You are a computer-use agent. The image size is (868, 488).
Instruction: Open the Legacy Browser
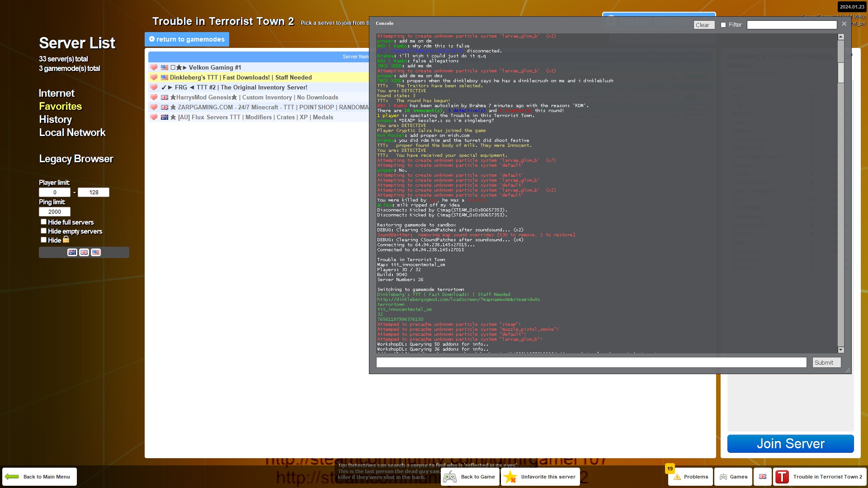76,159
